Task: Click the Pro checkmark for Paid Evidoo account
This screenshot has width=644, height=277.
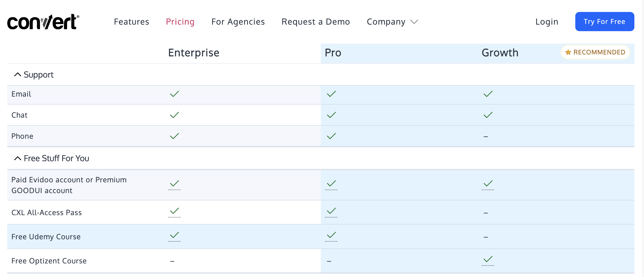Action: point(331,183)
